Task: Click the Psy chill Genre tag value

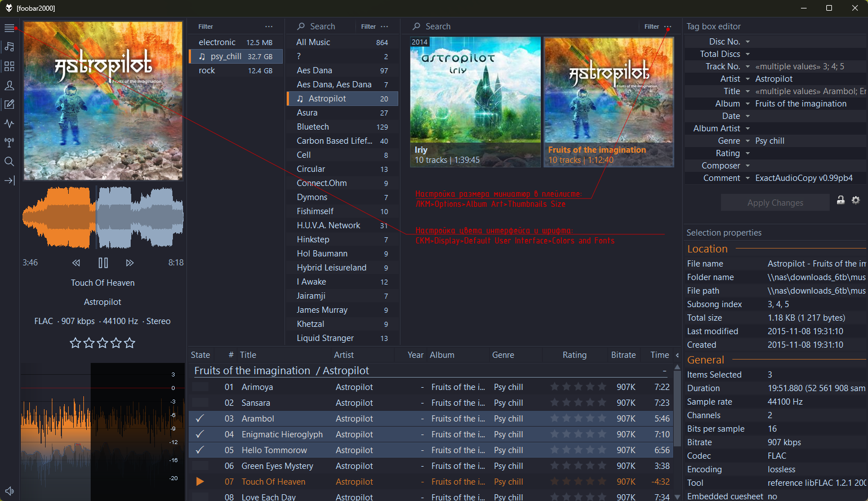Action: pos(769,141)
